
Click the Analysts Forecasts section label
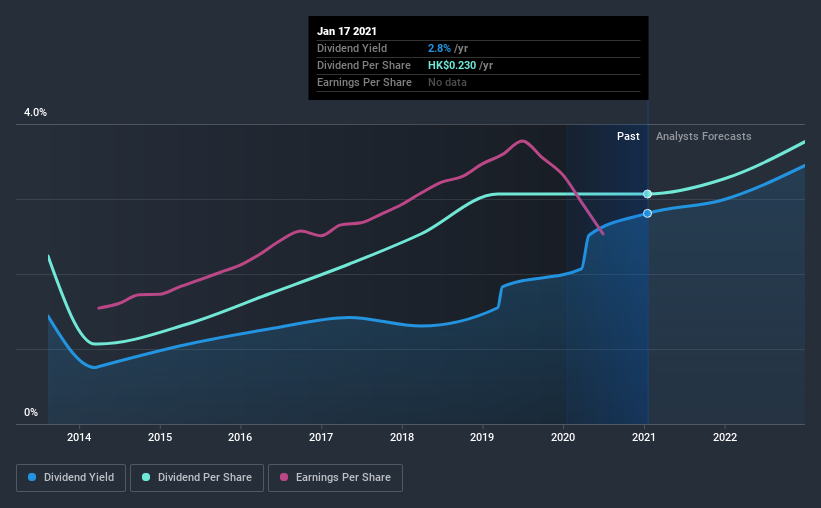click(x=704, y=136)
